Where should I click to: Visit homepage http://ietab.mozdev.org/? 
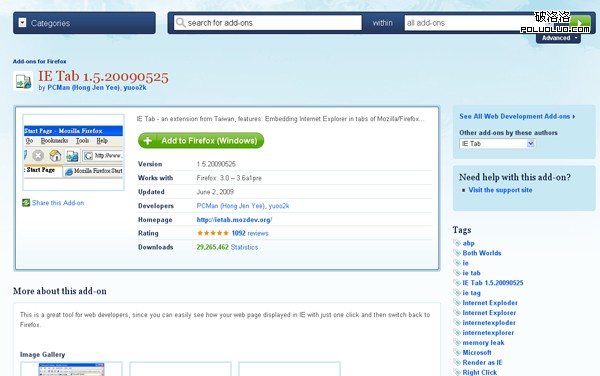pyautogui.click(x=234, y=220)
